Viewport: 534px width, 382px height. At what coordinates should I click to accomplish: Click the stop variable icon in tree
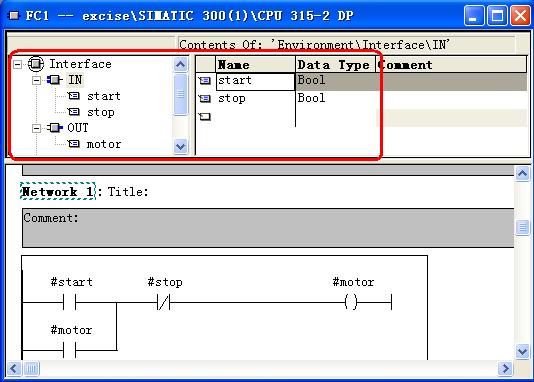point(74,112)
